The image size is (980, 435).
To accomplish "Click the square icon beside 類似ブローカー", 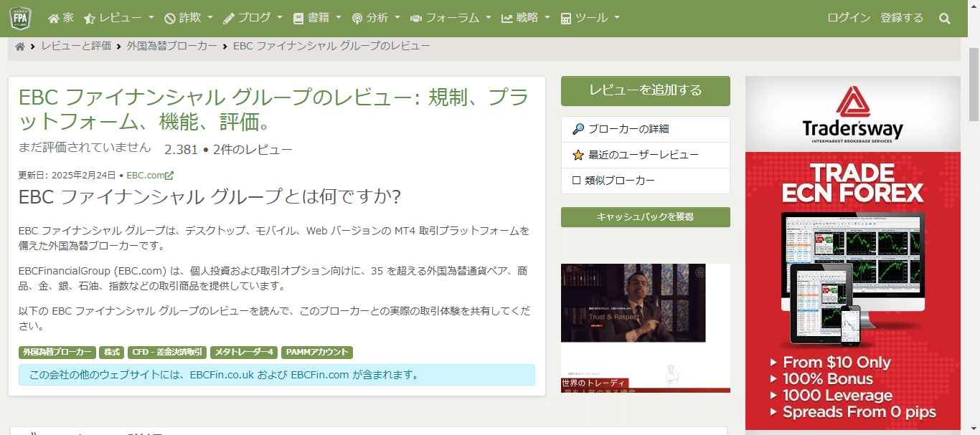I will [576, 181].
